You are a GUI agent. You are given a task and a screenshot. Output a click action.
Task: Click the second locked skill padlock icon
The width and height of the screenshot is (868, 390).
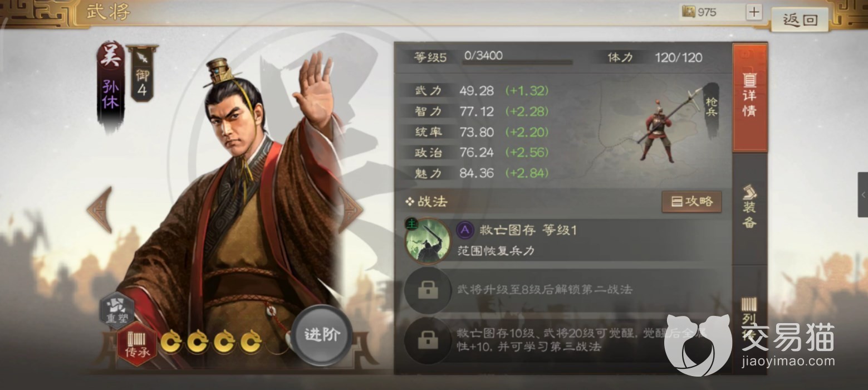pos(428,339)
